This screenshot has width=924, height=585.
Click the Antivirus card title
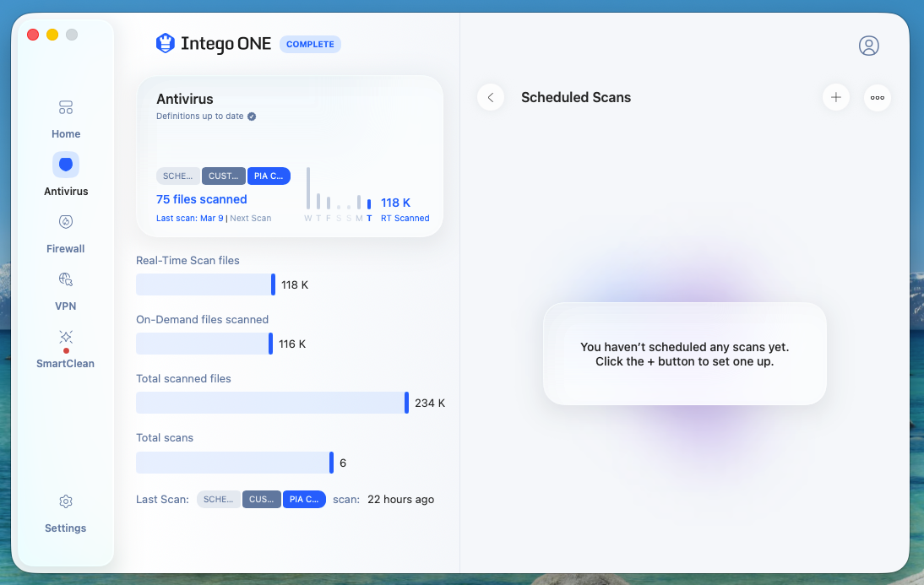click(184, 99)
